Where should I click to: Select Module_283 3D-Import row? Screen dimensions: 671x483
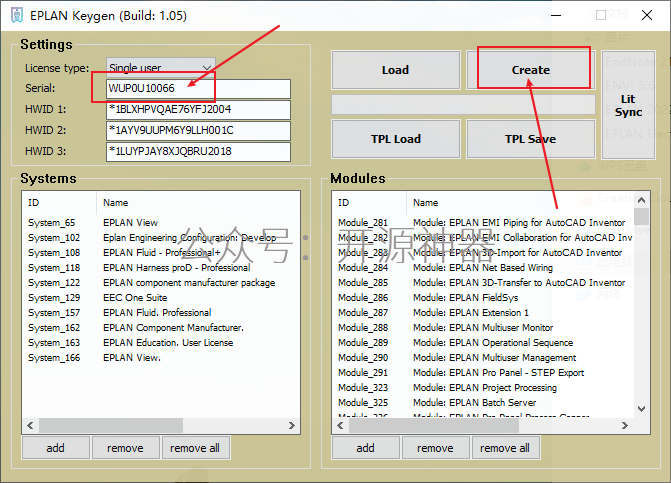[483, 253]
